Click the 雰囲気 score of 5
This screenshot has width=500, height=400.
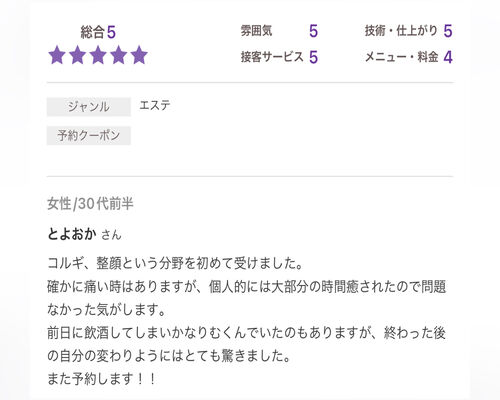(313, 31)
